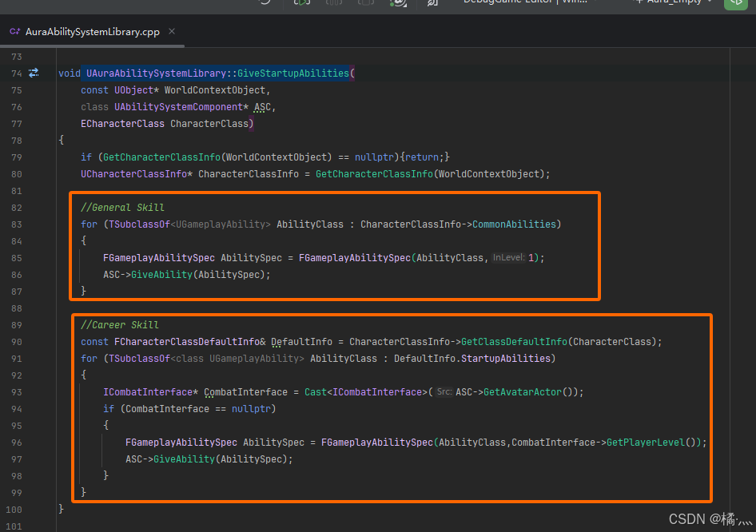Click the green run button in the top toolbar
The width and height of the screenshot is (756, 532).
(736, 3)
